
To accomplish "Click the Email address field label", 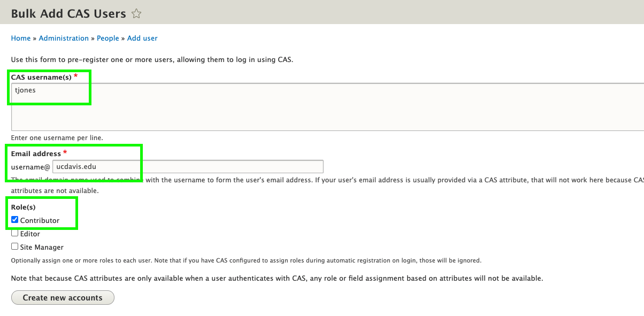I will [x=36, y=154].
